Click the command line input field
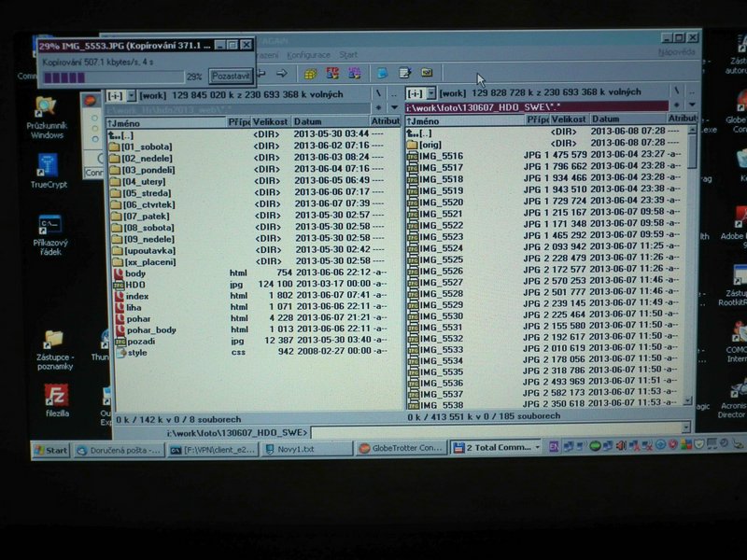 [496, 431]
